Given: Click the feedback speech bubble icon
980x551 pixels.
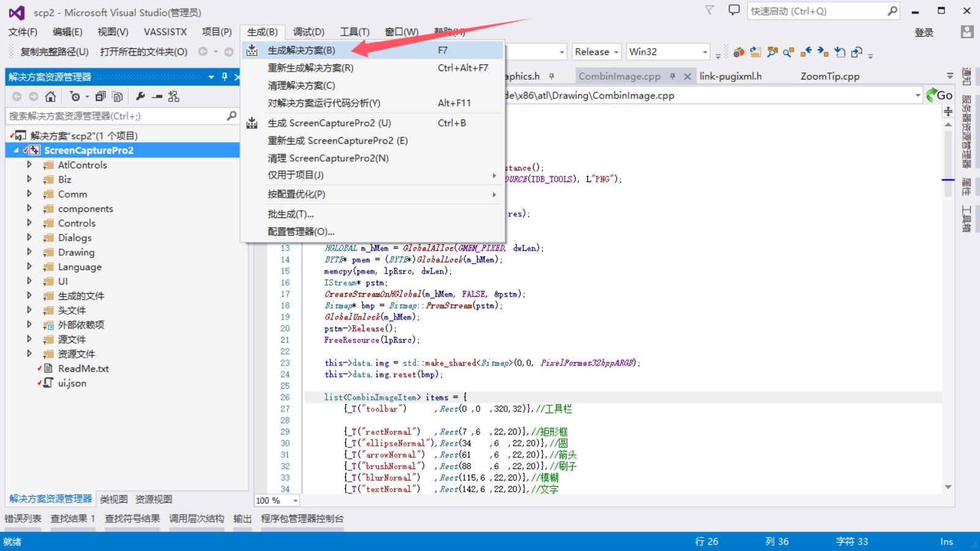Looking at the screenshot, I should click(734, 10).
